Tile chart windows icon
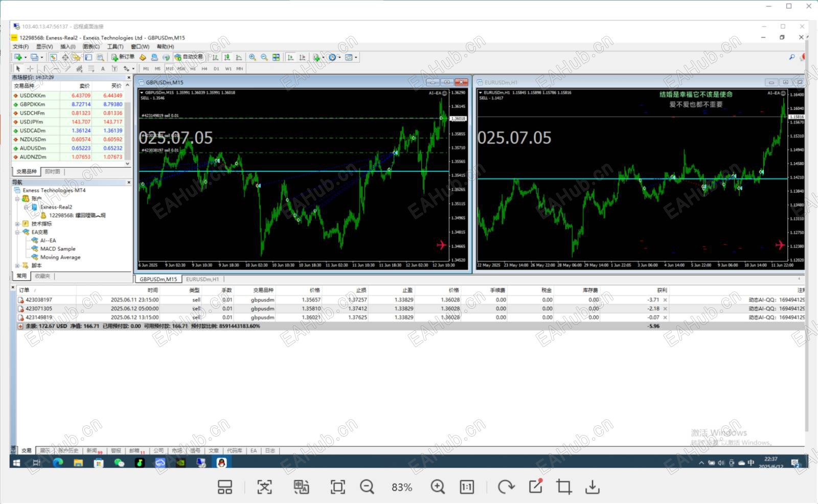The image size is (818, 504). point(276,57)
